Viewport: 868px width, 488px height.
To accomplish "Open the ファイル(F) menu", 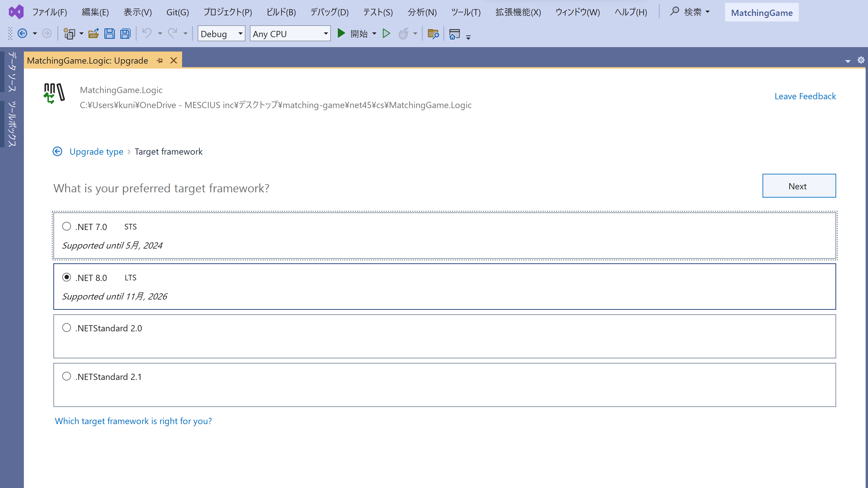I will click(x=49, y=12).
